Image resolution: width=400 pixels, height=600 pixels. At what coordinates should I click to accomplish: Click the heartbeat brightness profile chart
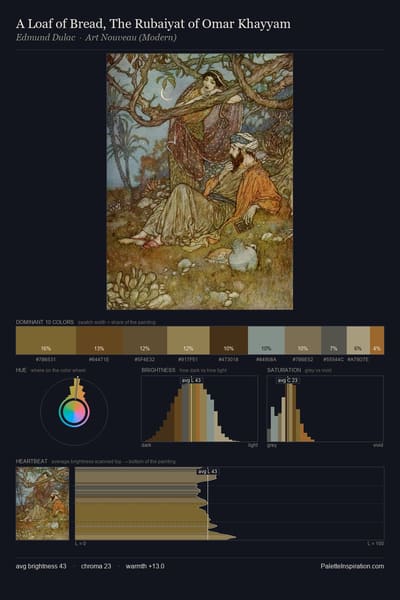(229, 504)
